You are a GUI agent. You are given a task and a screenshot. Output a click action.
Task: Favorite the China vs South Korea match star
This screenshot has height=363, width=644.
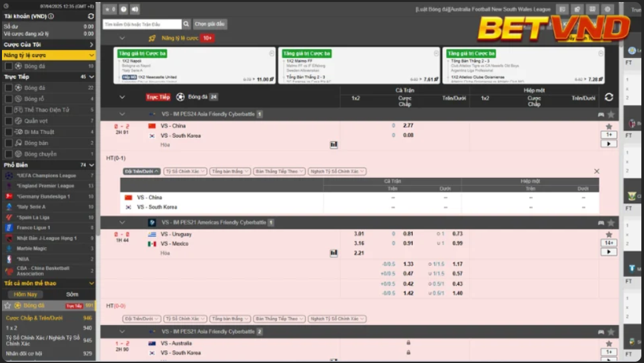coord(609,127)
